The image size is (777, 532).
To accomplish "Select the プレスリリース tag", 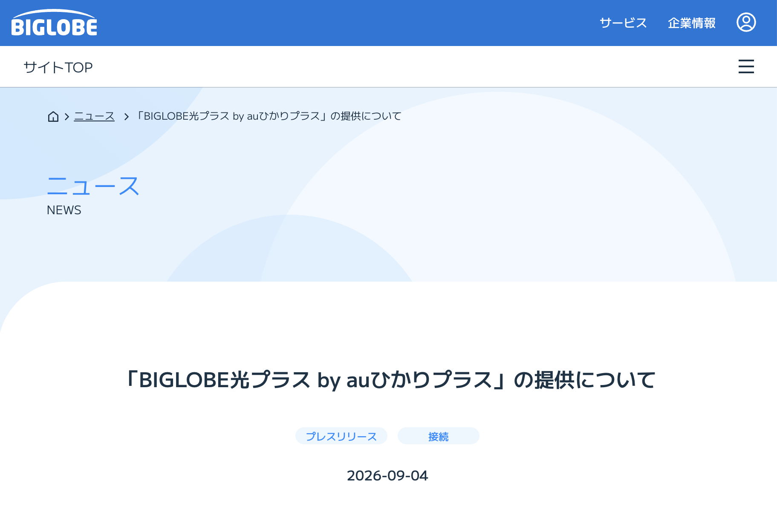I will pos(341,436).
